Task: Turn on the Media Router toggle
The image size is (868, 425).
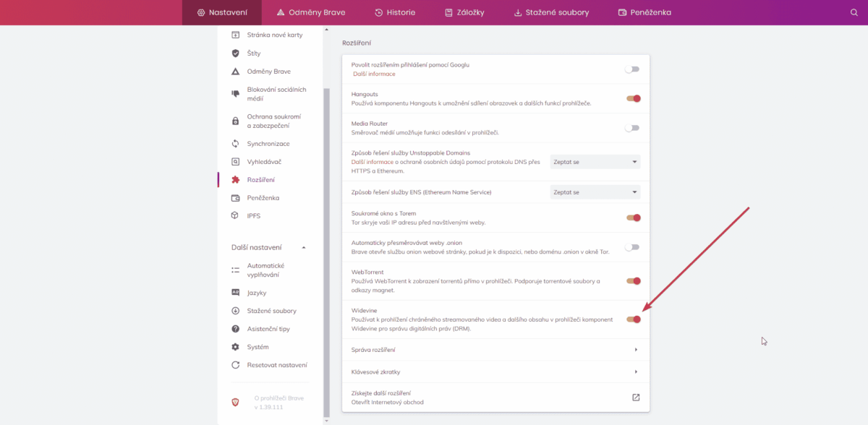Action: (x=633, y=128)
